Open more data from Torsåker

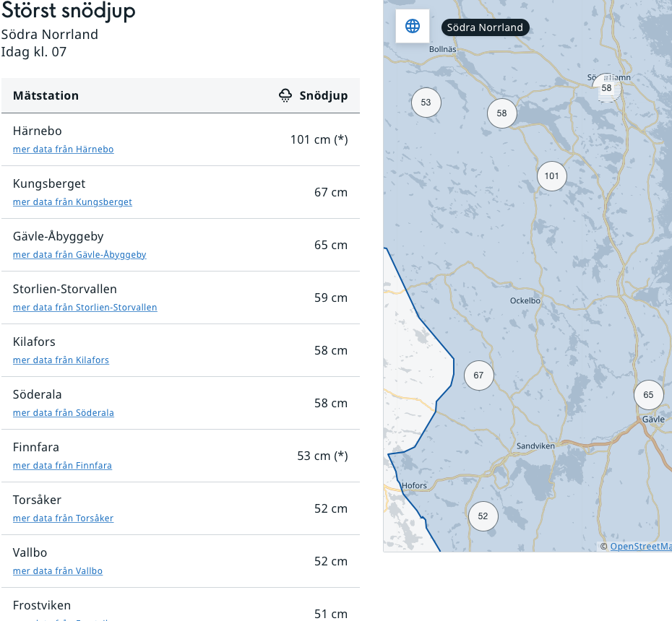coord(63,518)
